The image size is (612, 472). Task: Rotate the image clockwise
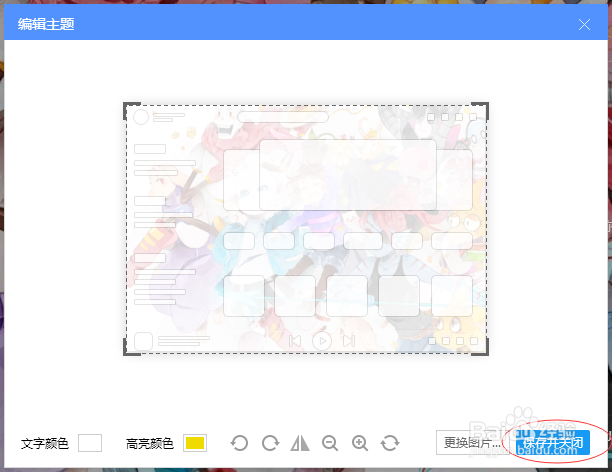tap(270, 443)
